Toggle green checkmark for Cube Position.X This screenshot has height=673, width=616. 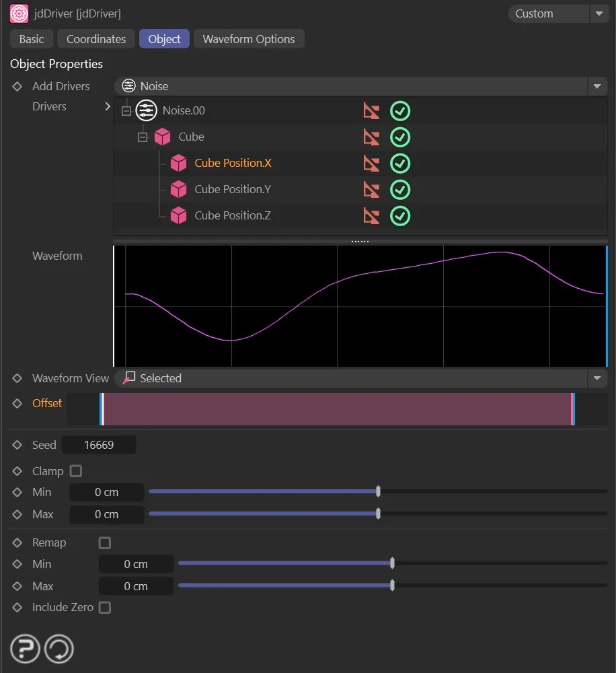[x=400, y=164]
